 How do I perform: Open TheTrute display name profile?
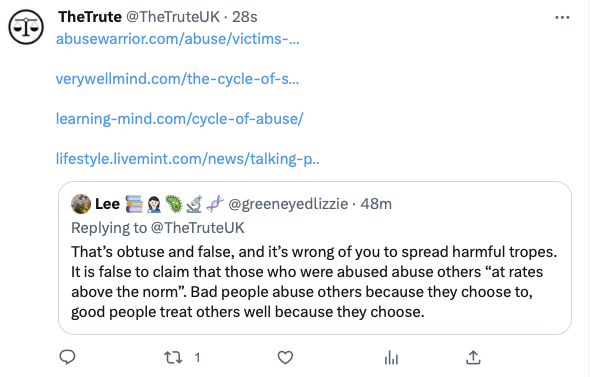click(90, 17)
